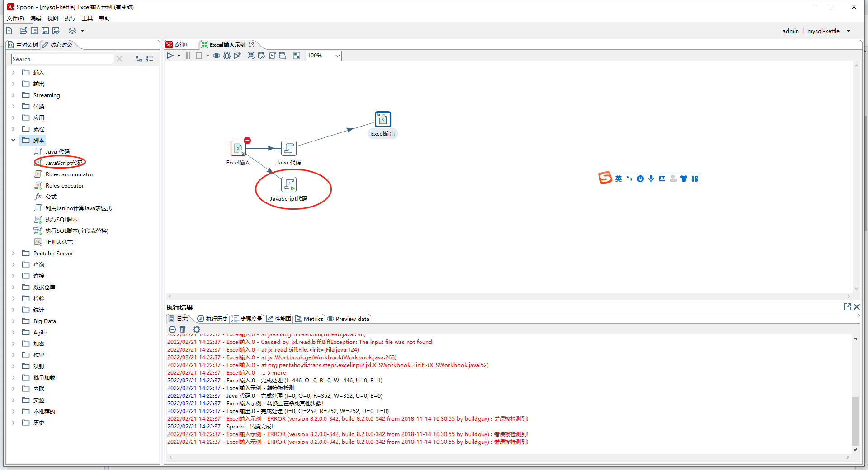Open the 执行 menu
Viewport: 868px width, 470px height.
coord(70,19)
